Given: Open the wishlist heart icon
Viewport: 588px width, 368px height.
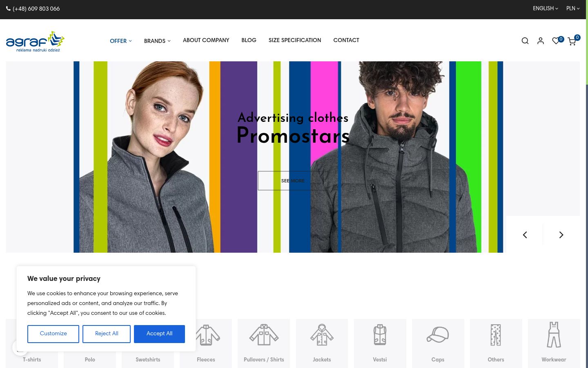Looking at the screenshot, I should coord(556,40).
